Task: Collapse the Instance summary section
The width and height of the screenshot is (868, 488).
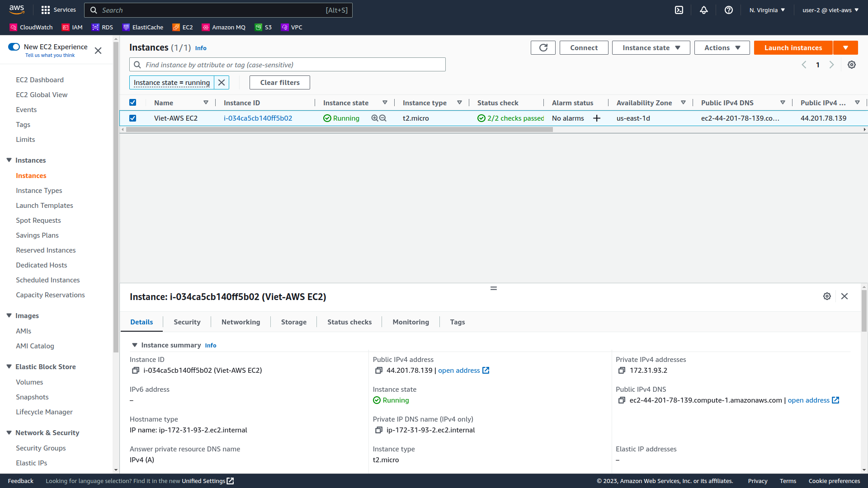Action: click(x=134, y=345)
